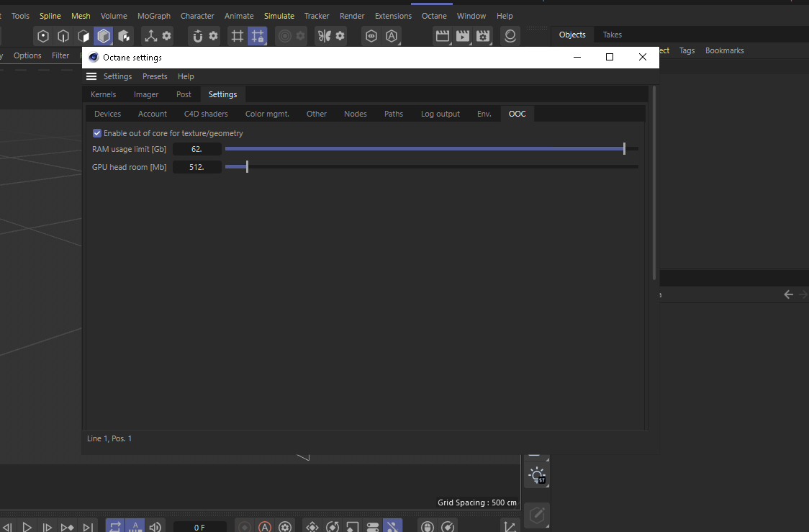The image size is (809, 532).
Task: Open the Devices sub-tab
Action: tap(107, 114)
